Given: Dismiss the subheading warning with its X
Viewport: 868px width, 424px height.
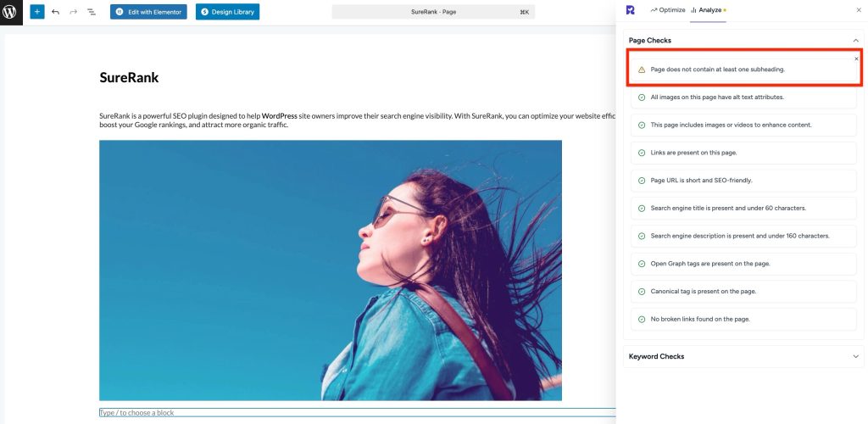Looking at the screenshot, I should (856, 59).
